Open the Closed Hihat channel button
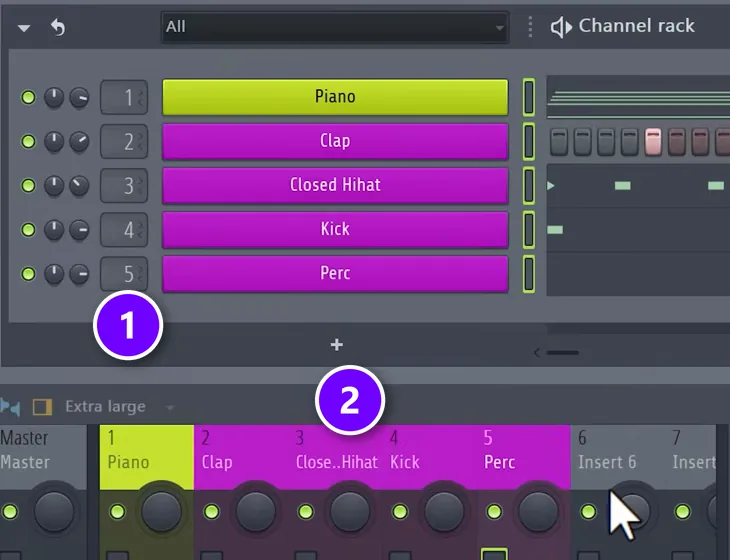The image size is (730, 560). 335,185
